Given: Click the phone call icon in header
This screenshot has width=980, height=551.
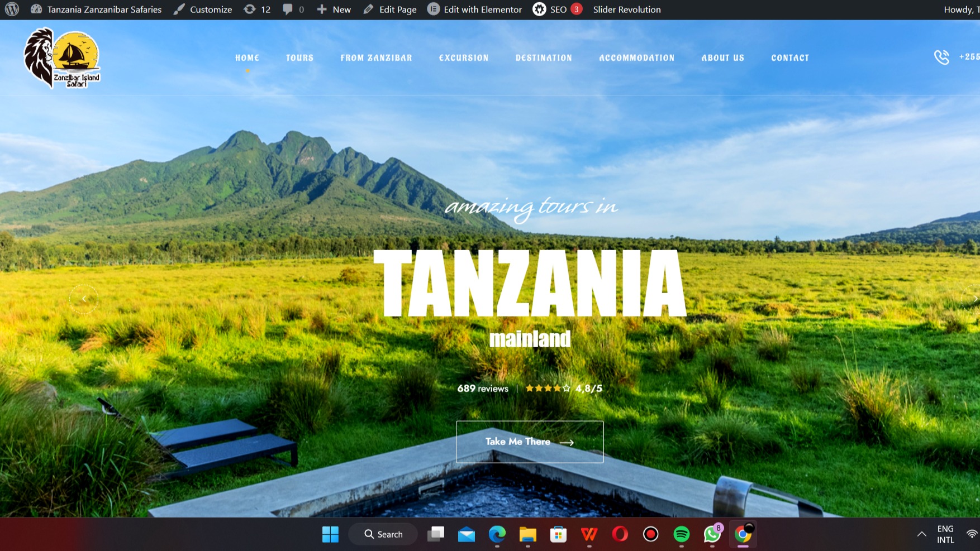Looking at the screenshot, I should point(941,57).
